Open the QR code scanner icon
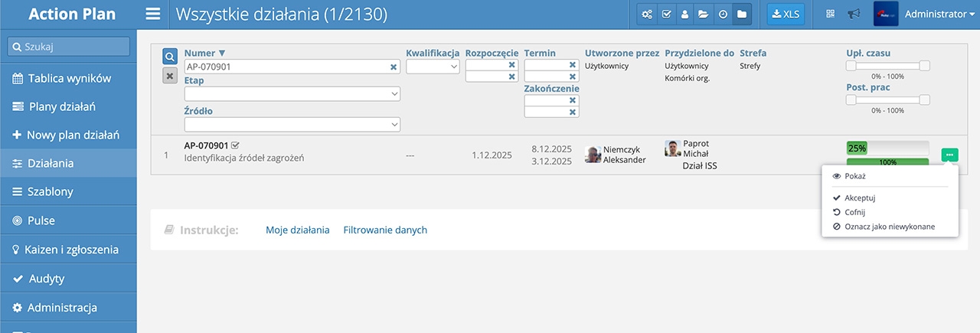The image size is (980, 333). click(x=830, y=14)
